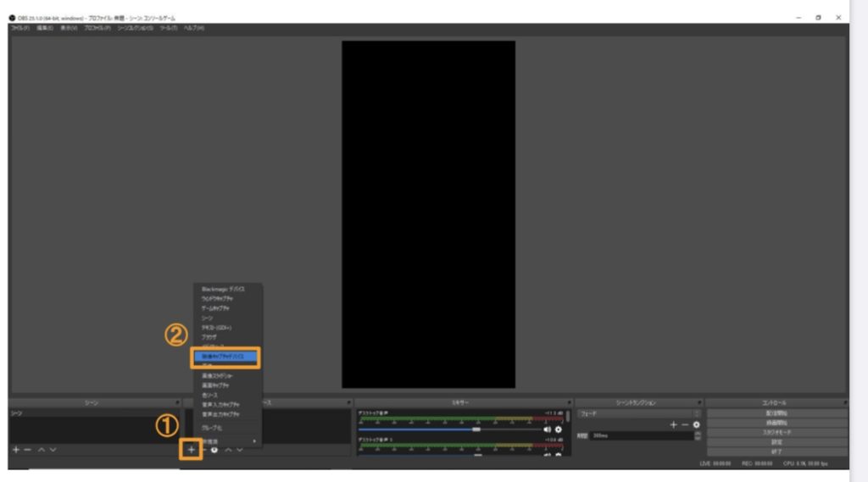Open the フェード transition dropdown

click(639, 413)
